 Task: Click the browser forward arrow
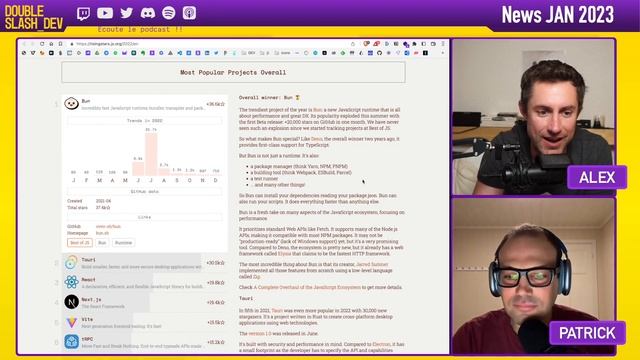pyautogui.click(x=33, y=44)
